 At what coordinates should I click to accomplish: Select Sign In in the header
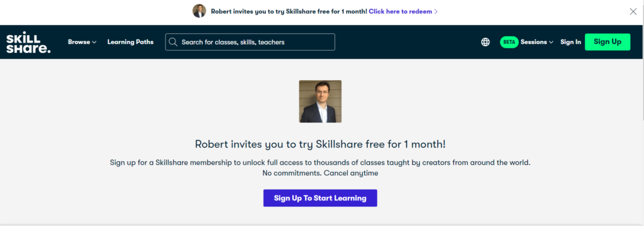click(571, 42)
